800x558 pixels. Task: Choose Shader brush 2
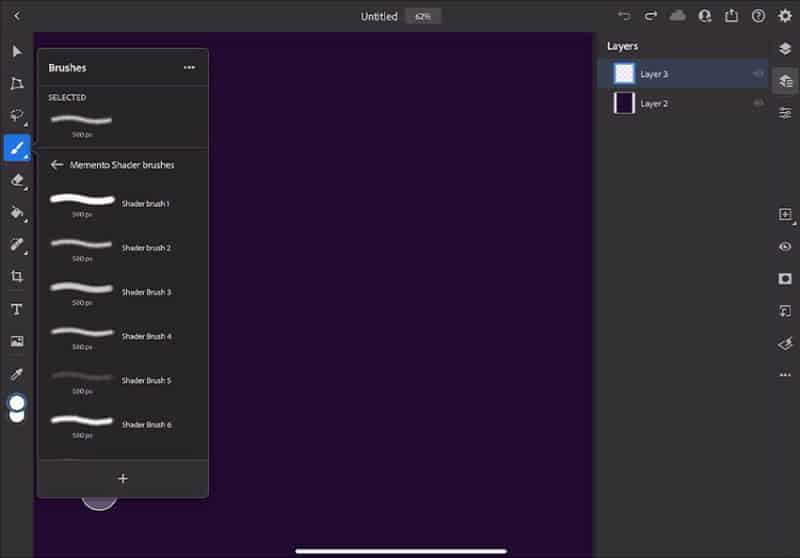tap(123, 249)
